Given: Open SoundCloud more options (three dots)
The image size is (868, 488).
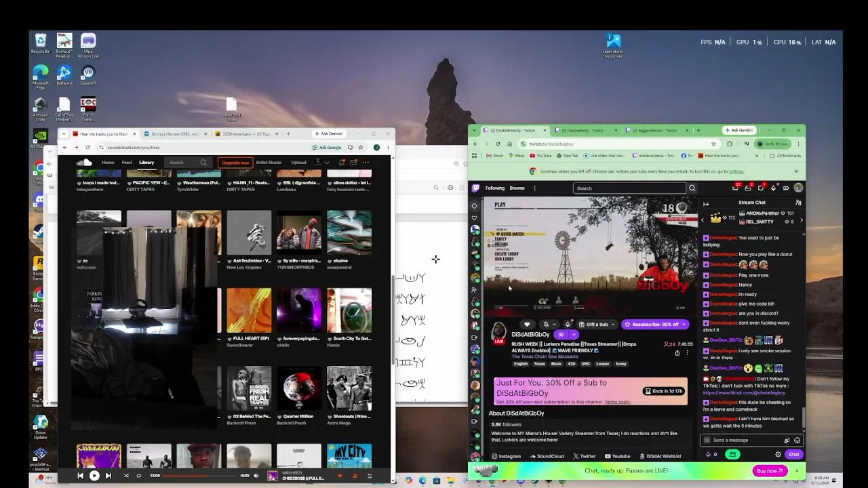Looking at the screenshot, I should (366, 163).
